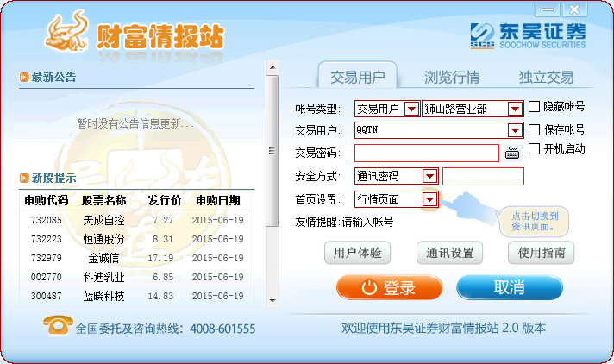This screenshot has height=364, width=614.
Task: Click the soft keyboard icon beside password field
Action: pos(512,154)
